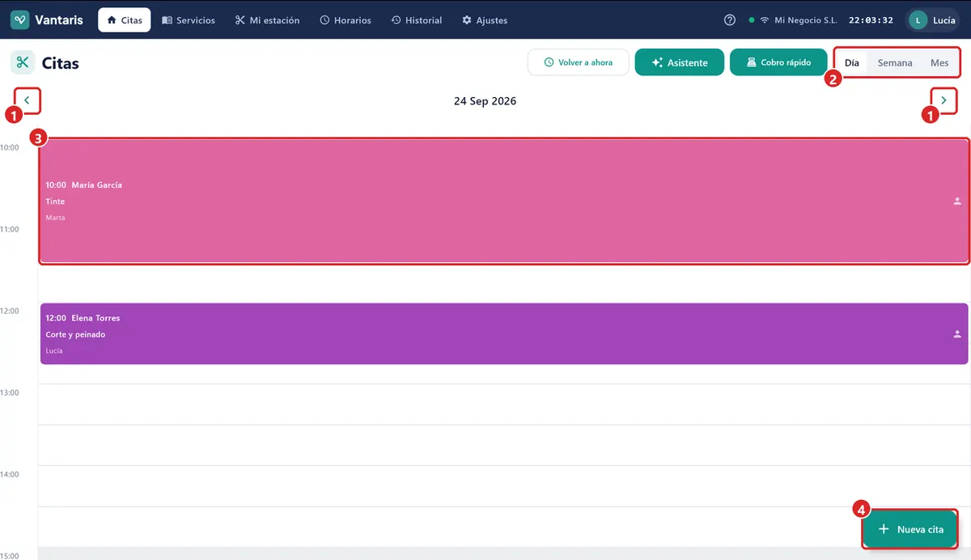Click the 24 Sep 2026 date label
Image resolution: width=971 pixels, height=560 pixels.
(485, 101)
